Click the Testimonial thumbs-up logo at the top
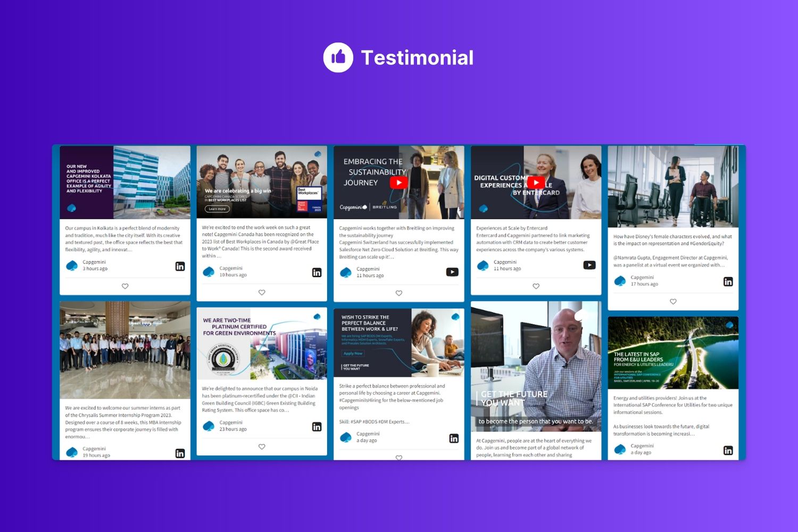The image size is (798, 532). [x=337, y=57]
